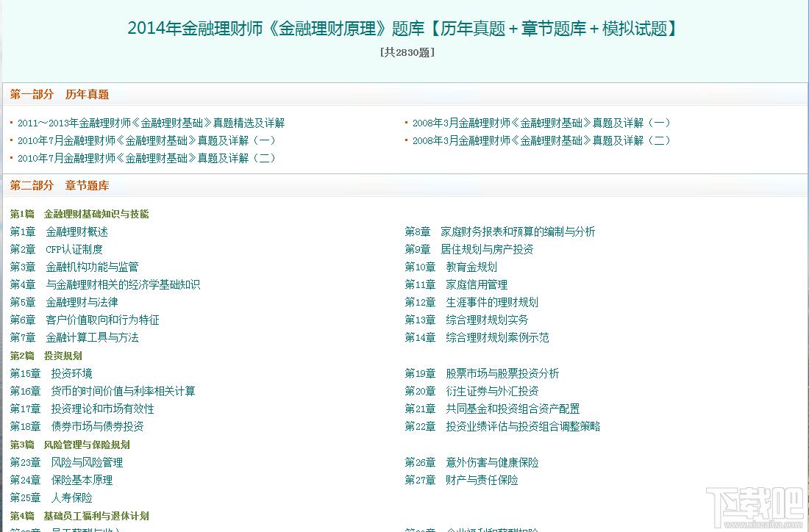
Task: Click the 第1篇 金融理财基础知识与技能 heading
Action: 79,214
